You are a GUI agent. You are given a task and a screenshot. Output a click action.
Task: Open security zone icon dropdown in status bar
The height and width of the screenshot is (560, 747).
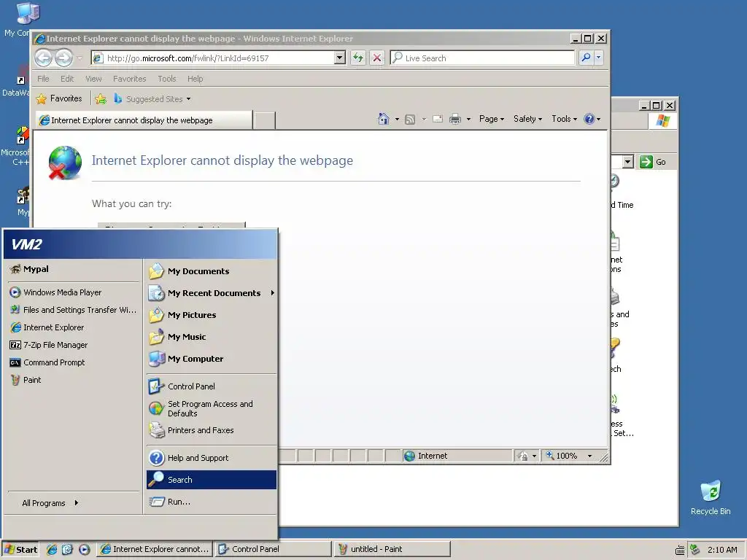coord(527,456)
